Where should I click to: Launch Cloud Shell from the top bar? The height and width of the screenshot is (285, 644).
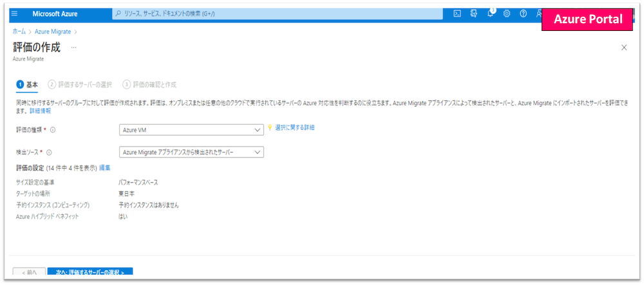tap(457, 14)
